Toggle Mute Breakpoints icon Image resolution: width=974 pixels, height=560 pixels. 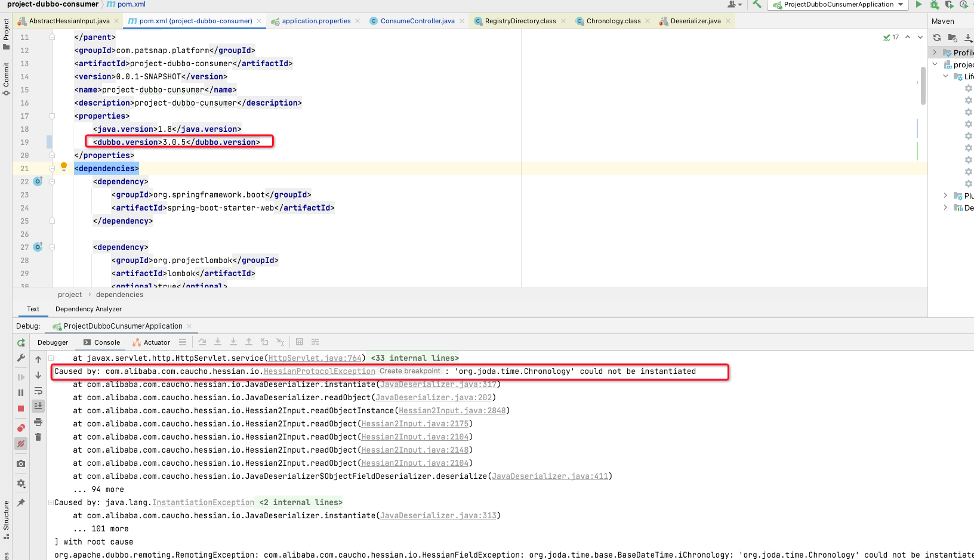tap(21, 444)
